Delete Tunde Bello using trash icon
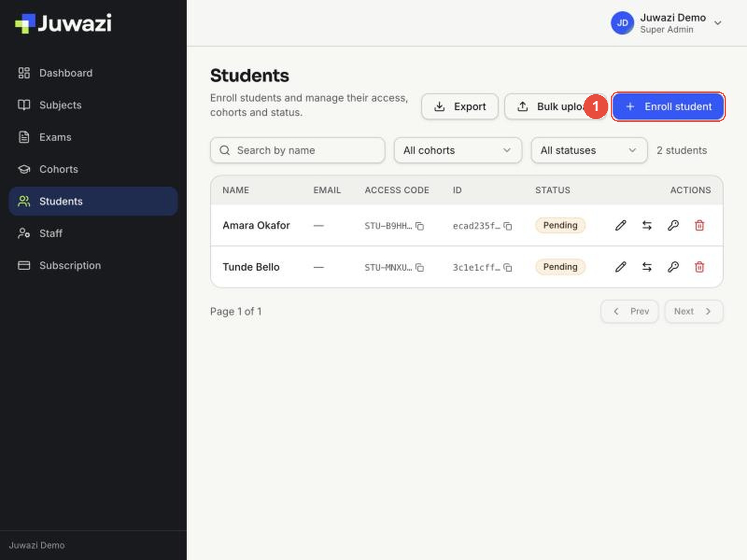Screen dimensions: 747x560 (x=699, y=267)
